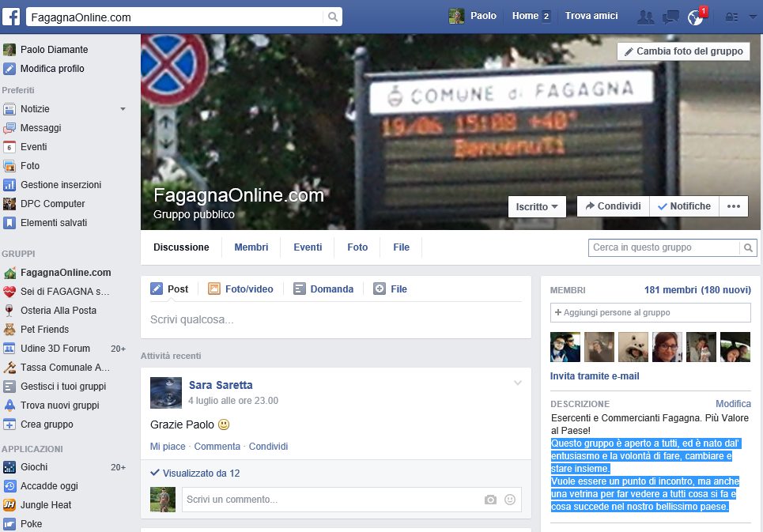
Task: Click the Foto sidebar icon
Action: point(9,166)
